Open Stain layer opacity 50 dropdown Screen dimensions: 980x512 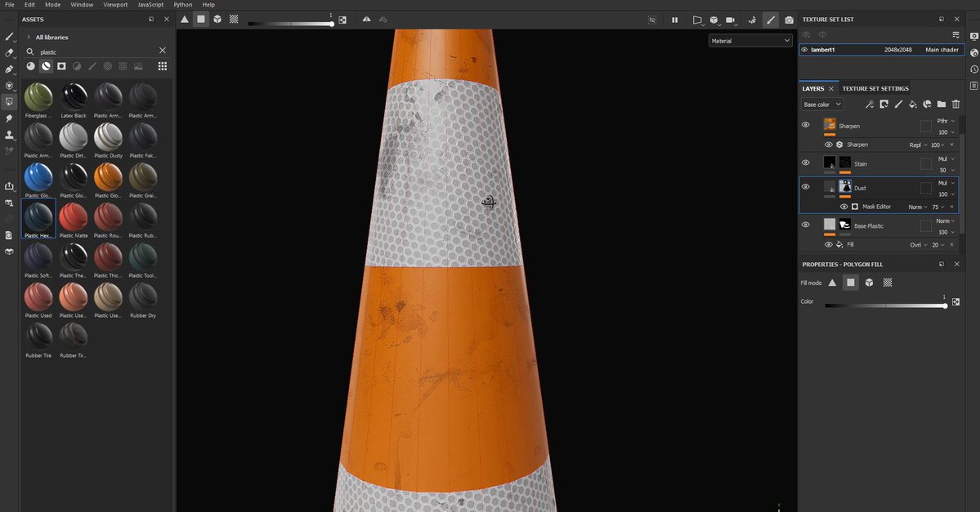946,170
